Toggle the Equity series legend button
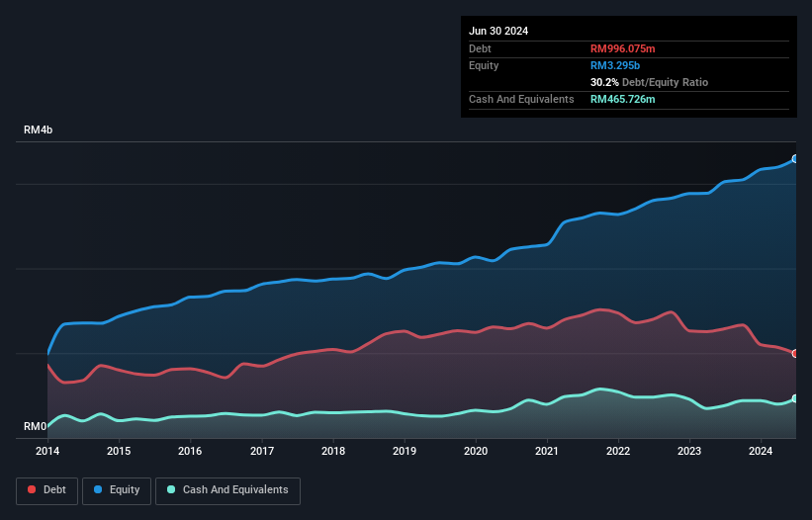The width and height of the screenshot is (812, 520). 117,490
